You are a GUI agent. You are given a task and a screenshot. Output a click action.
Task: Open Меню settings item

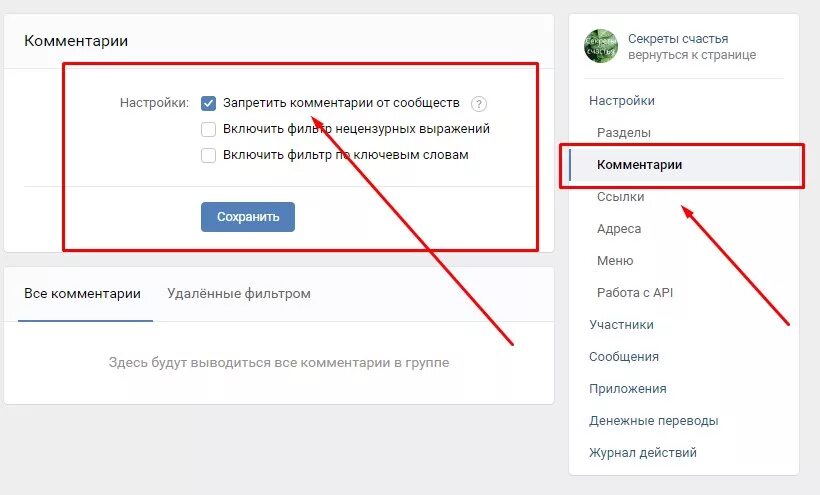click(x=615, y=260)
